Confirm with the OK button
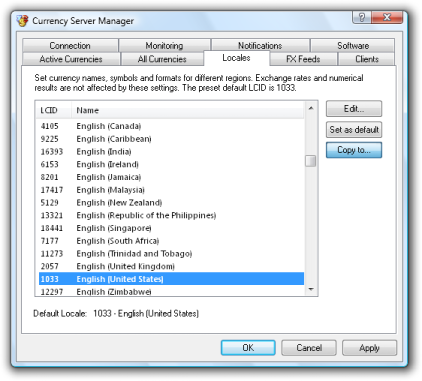This screenshot has width=422, height=381. point(248,348)
